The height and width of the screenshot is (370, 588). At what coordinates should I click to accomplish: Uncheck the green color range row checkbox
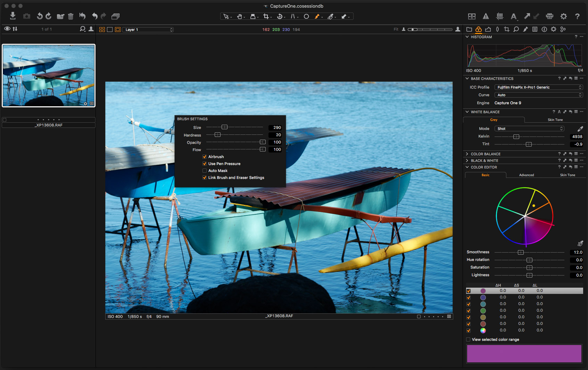pyautogui.click(x=469, y=311)
